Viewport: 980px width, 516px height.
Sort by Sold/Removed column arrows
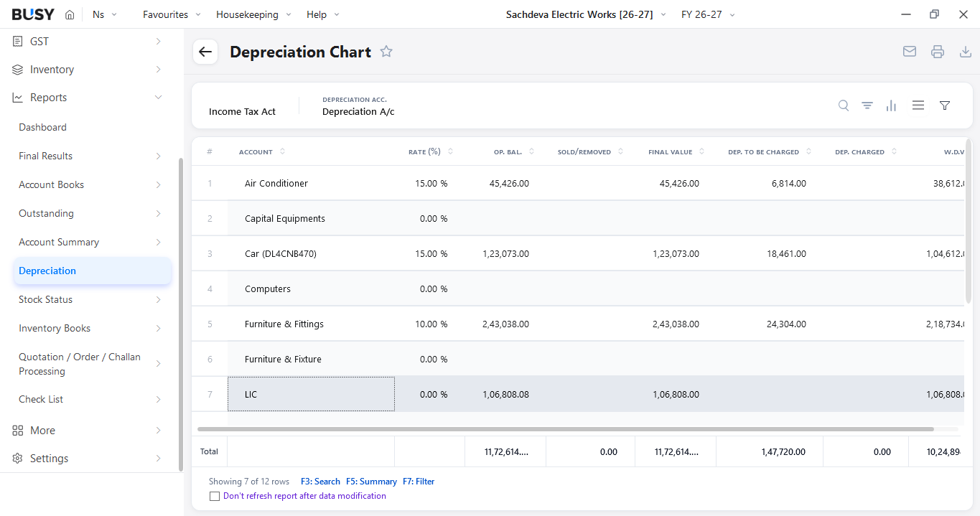coord(620,151)
